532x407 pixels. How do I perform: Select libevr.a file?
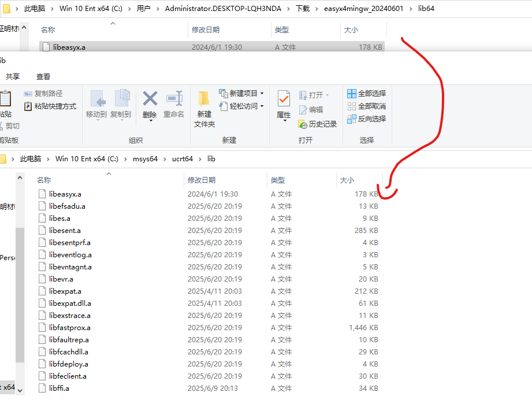pos(61,279)
